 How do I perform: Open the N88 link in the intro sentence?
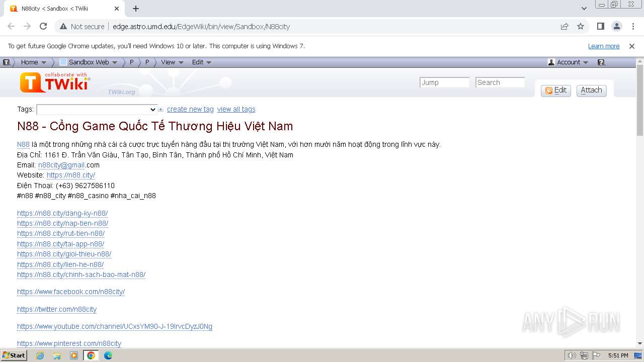(x=23, y=144)
